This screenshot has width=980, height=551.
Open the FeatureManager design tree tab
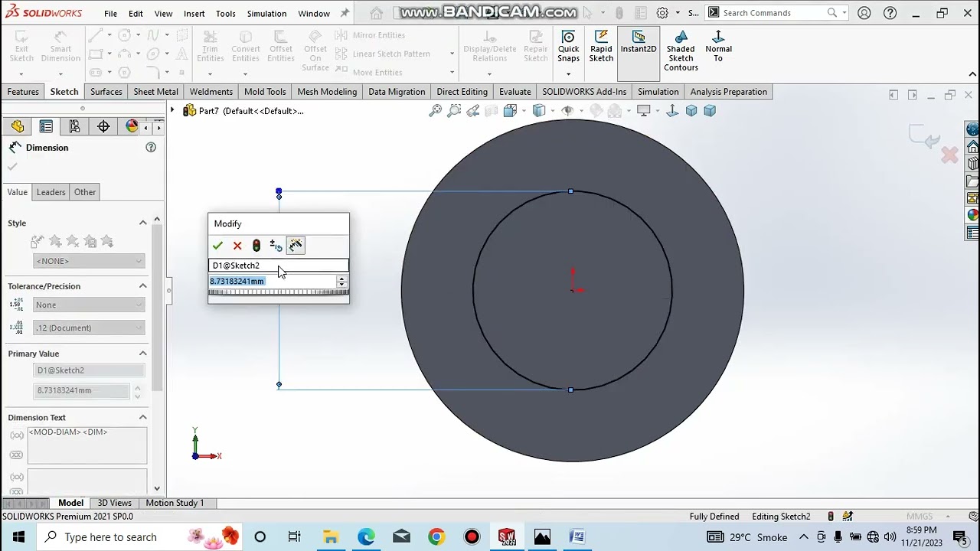click(18, 126)
